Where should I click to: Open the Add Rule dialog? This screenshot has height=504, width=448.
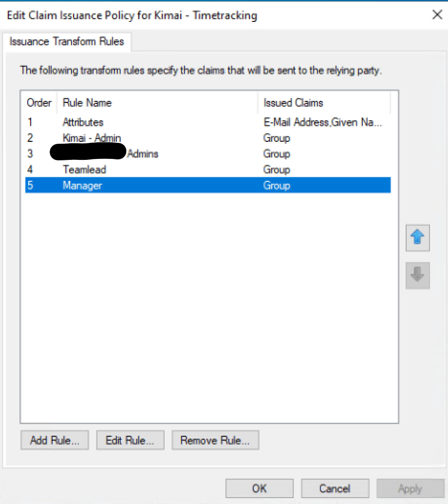coord(54,440)
